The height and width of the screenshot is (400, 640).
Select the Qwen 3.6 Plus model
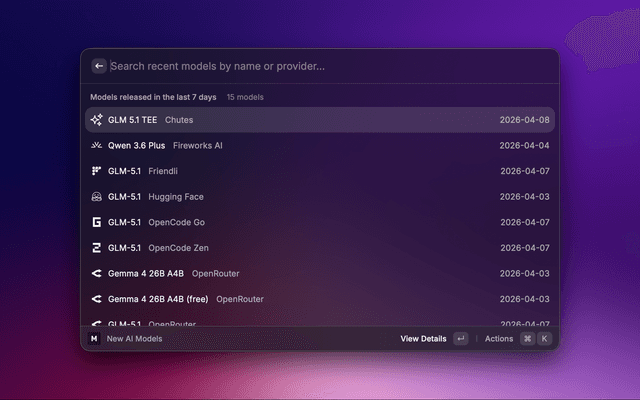pyautogui.click(x=137, y=145)
